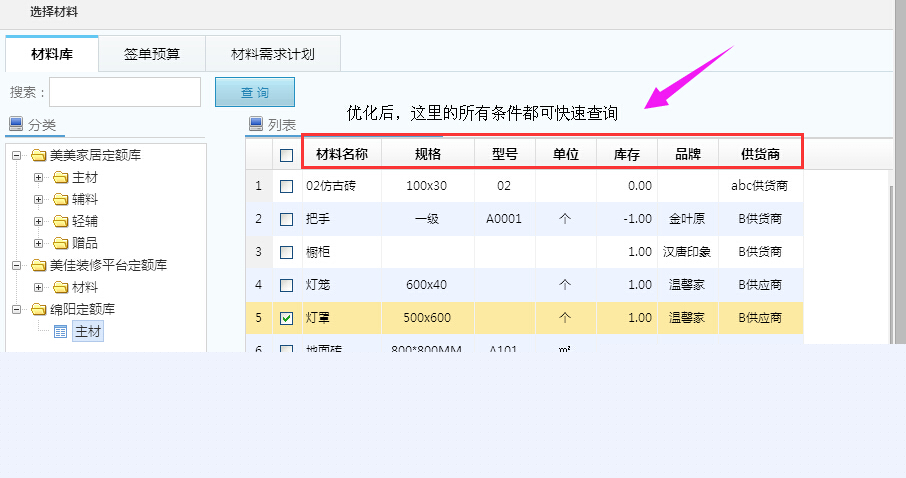The height and width of the screenshot is (478, 906).
Task: Click the 赠品 folder icon
Action: [x=60, y=243]
